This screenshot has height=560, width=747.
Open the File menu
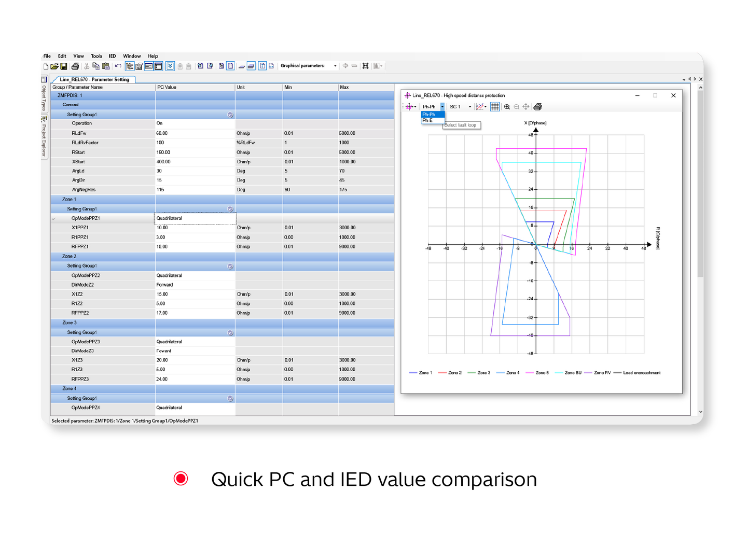click(47, 56)
